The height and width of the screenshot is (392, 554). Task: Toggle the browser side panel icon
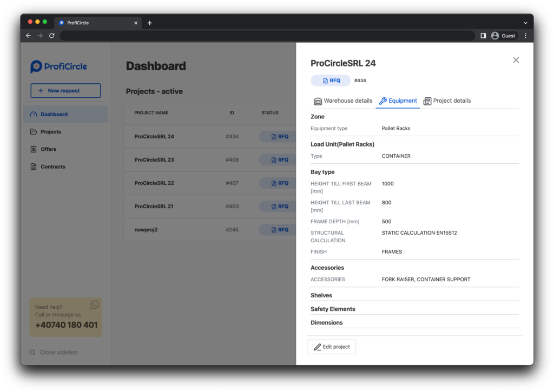point(483,36)
